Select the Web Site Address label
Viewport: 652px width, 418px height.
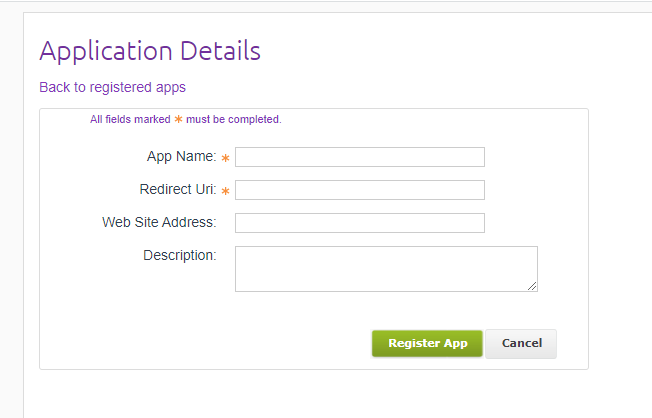[x=159, y=222]
